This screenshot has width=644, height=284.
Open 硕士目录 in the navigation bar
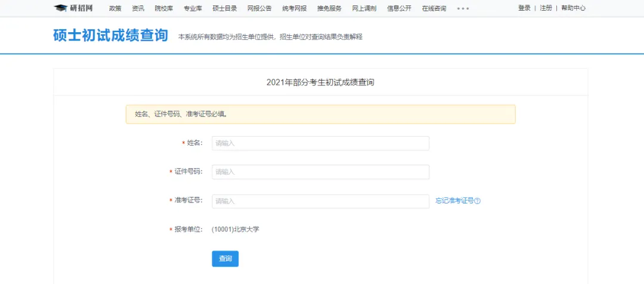pyautogui.click(x=225, y=8)
